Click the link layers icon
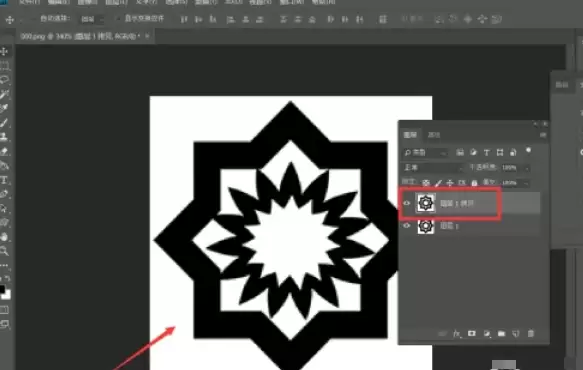 click(x=442, y=334)
